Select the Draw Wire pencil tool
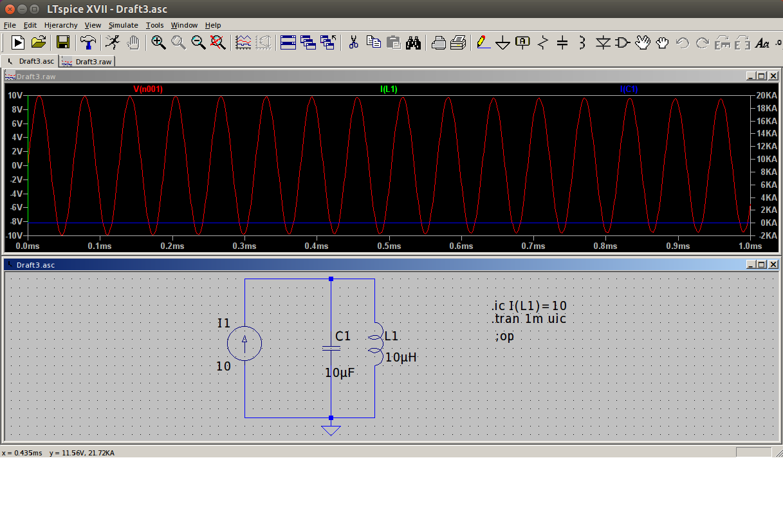 pyautogui.click(x=481, y=42)
